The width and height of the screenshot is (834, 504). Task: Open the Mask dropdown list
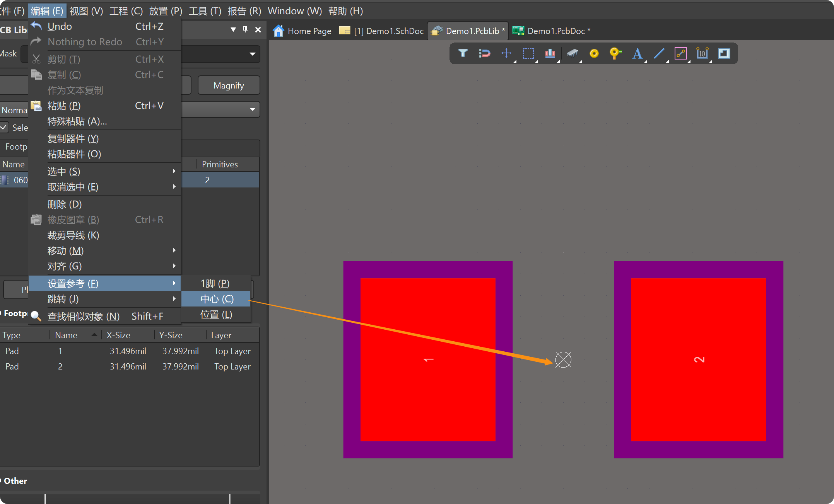(252, 54)
